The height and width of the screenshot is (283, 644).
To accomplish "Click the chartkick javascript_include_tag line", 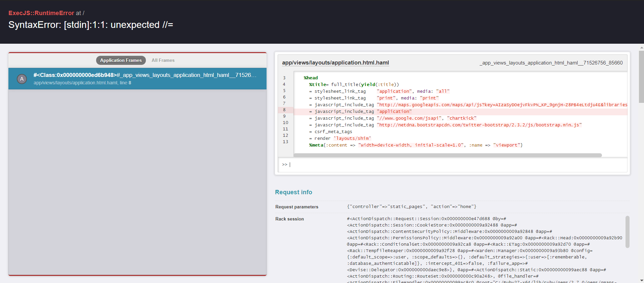I will pyautogui.click(x=393, y=118).
